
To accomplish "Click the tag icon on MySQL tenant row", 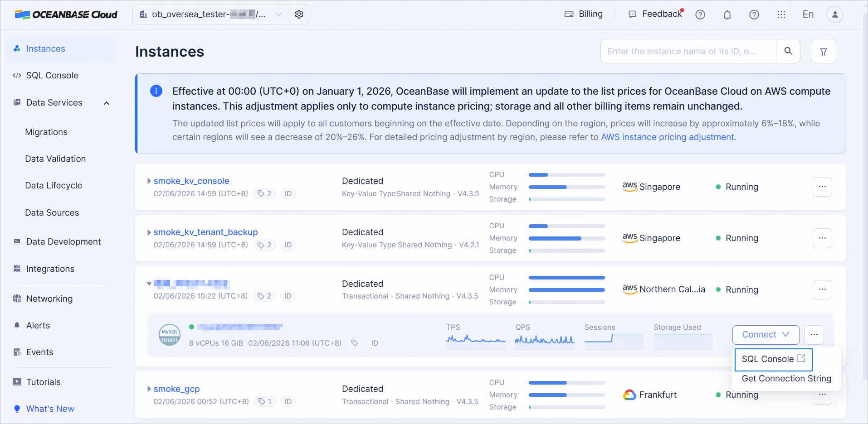I will (355, 343).
